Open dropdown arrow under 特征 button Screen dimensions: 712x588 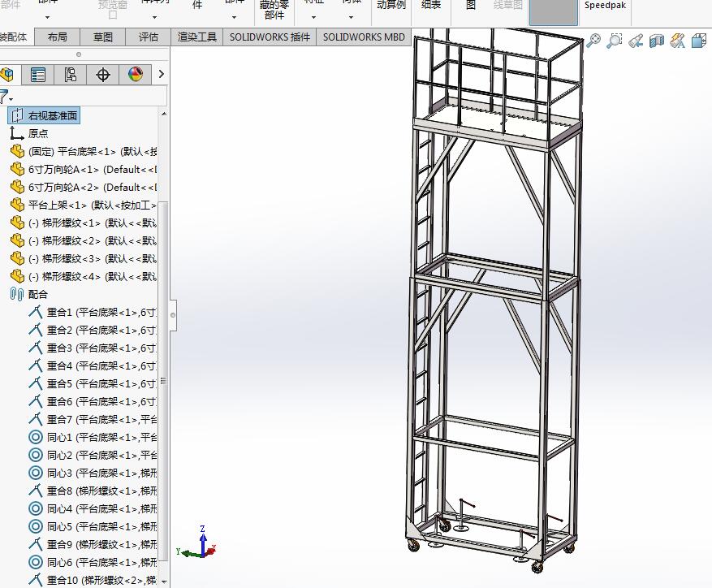tap(313, 17)
